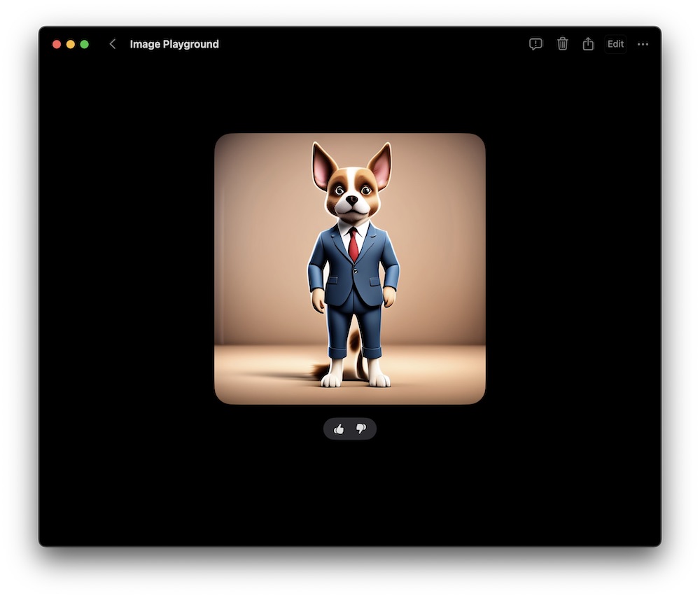Reveal additional options via three dots

tap(643, 43)
